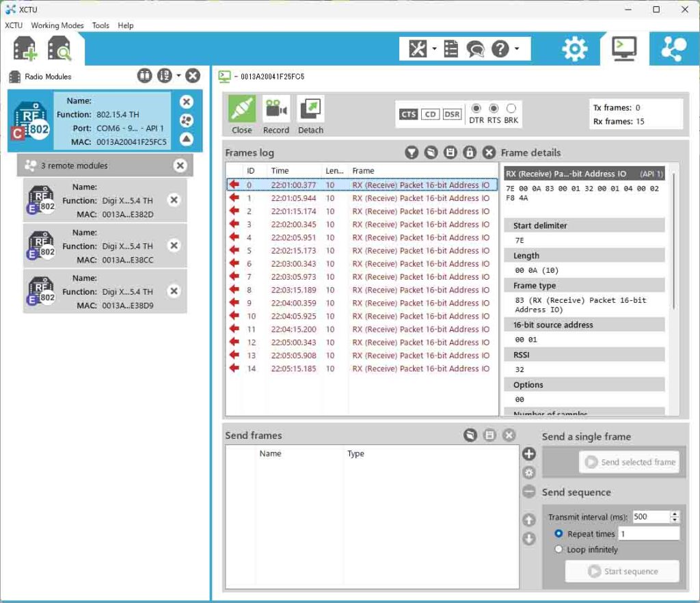Click the Send frames load list icon

[470, 435]
